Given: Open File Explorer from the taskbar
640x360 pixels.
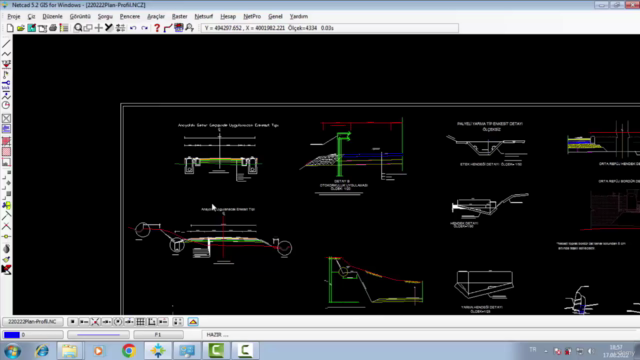Looking at the screenshot, I should pos(69,351).
